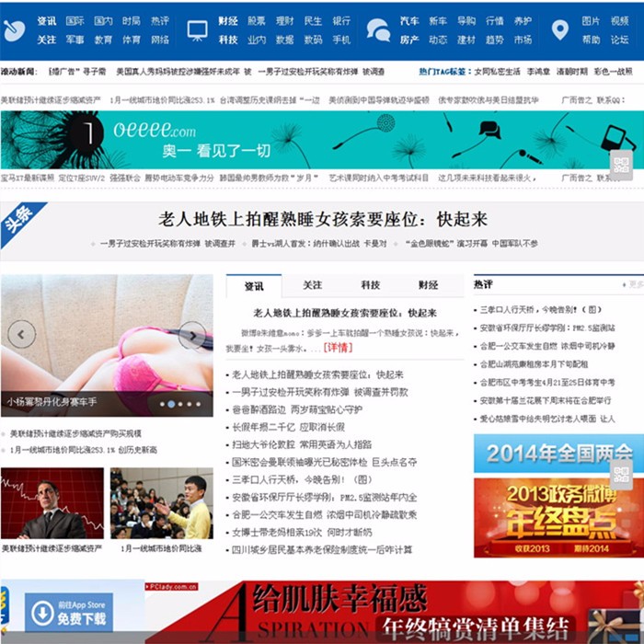Open 宝马X7最新谍照 link below banner
This screenshot has height=644, width=644.
coord(28,178)
